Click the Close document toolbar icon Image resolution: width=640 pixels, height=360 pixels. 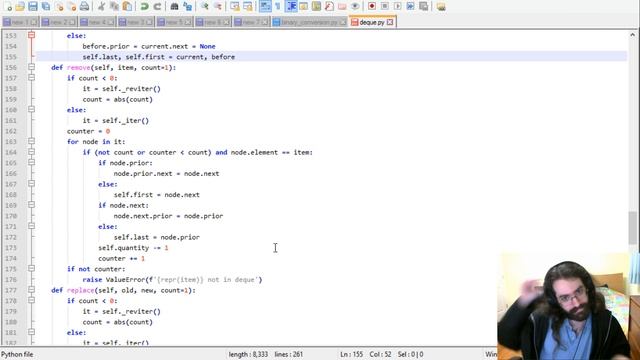point(59,7)
